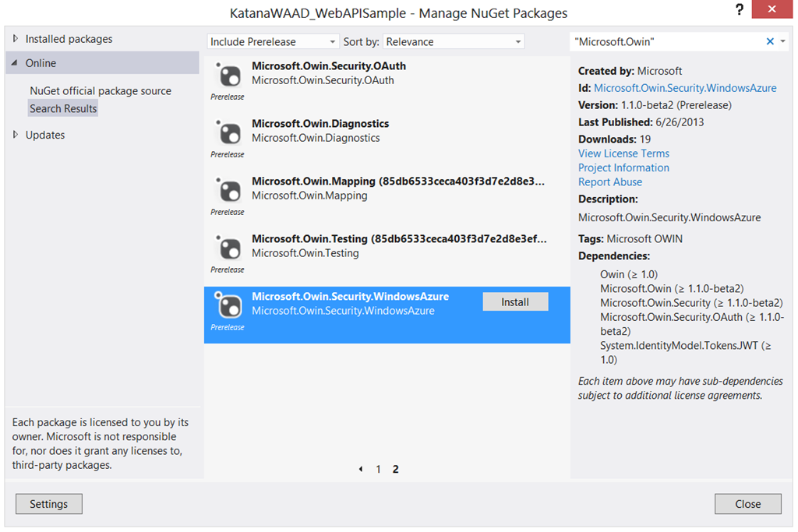Select the Microsoft.Owin.Testing package title

coord(399,238)
